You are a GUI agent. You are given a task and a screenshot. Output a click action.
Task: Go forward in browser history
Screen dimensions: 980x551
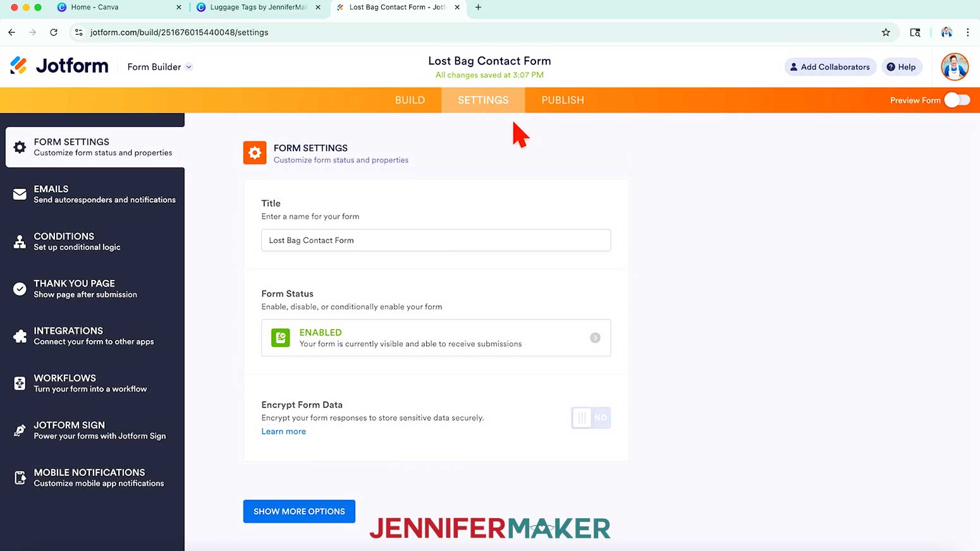33,32
